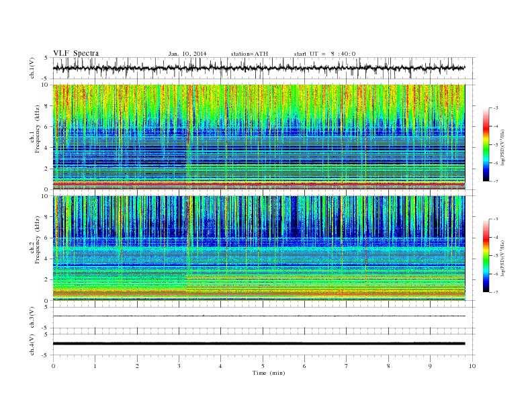
Task: Click the '3' tick on the time axis
Action: click(x=179, y=366)
